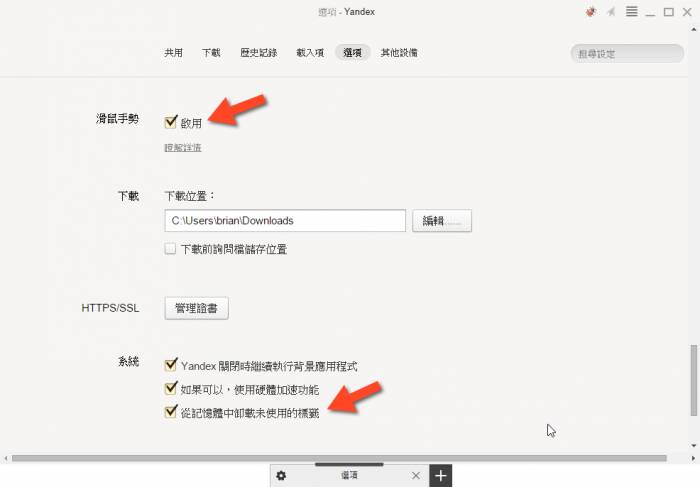
Task: Click the horizontal scrollbar left arrow
Action: pyautogui.click(x=6, y=458)
